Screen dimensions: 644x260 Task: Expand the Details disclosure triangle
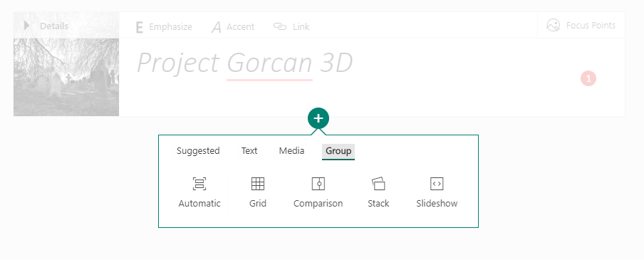tap(26, 26)
